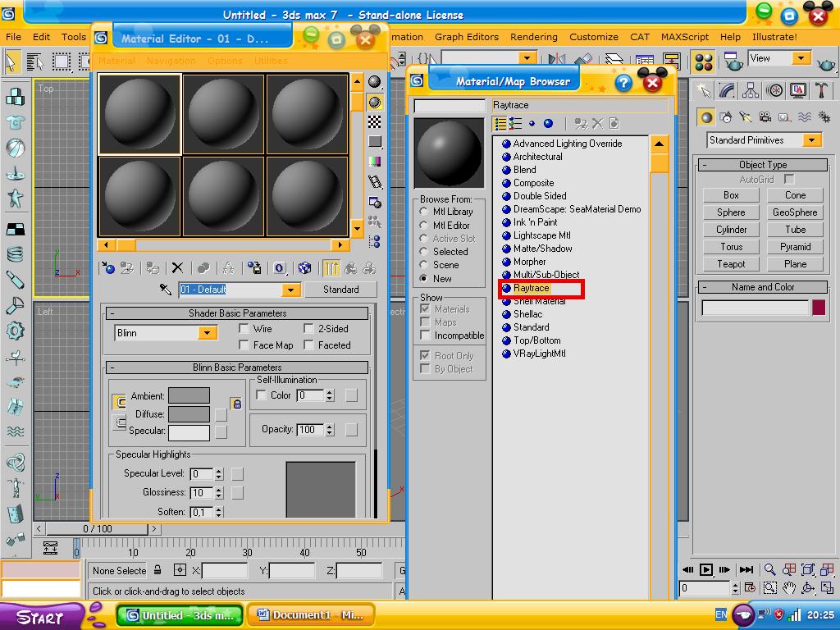Select Scene radio button
840x630 pixels.
[x=424, y=265]
